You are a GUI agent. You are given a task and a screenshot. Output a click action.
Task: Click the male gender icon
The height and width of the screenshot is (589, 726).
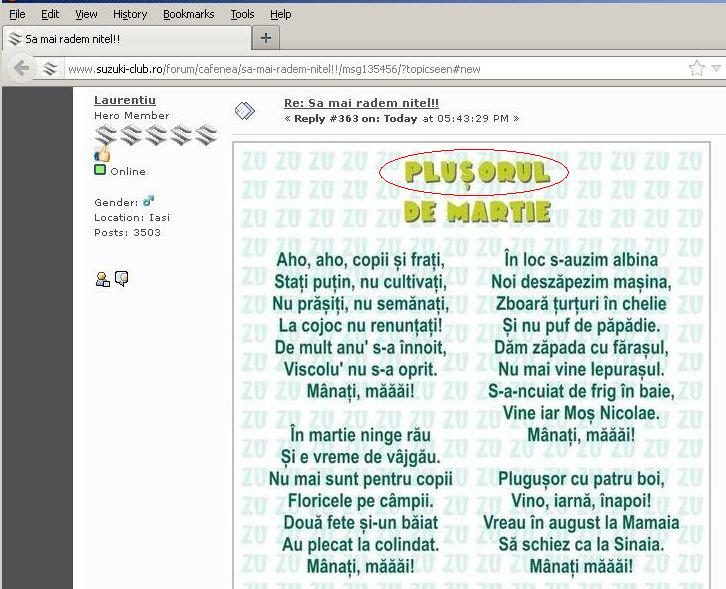[148, 201]
